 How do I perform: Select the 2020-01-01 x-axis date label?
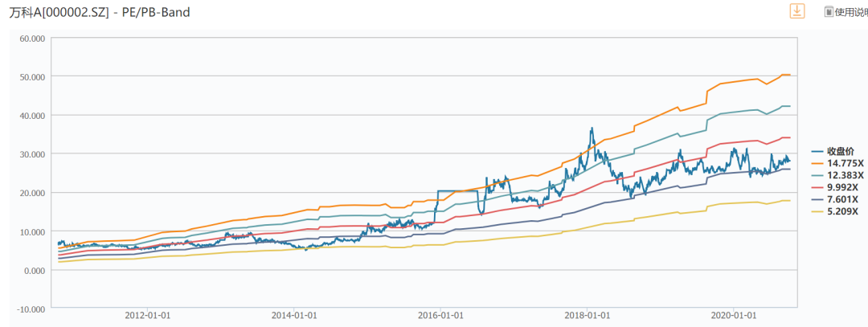734,317
